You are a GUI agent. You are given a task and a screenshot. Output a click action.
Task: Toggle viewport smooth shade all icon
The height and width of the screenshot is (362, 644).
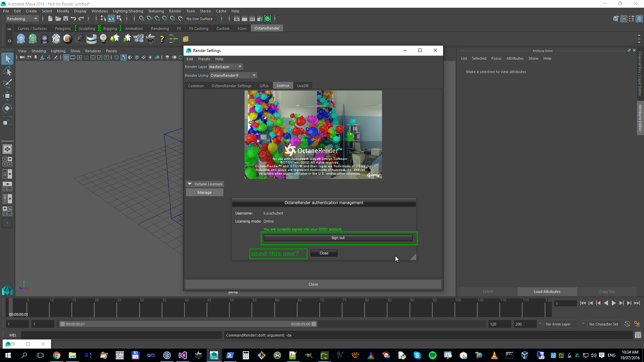point(124,58)
